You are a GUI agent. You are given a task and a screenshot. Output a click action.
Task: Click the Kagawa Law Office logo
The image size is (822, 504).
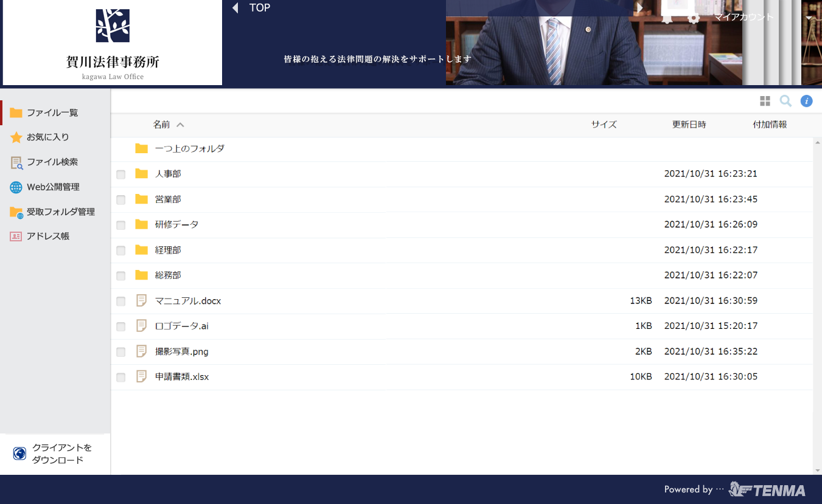tap(113, 43)
